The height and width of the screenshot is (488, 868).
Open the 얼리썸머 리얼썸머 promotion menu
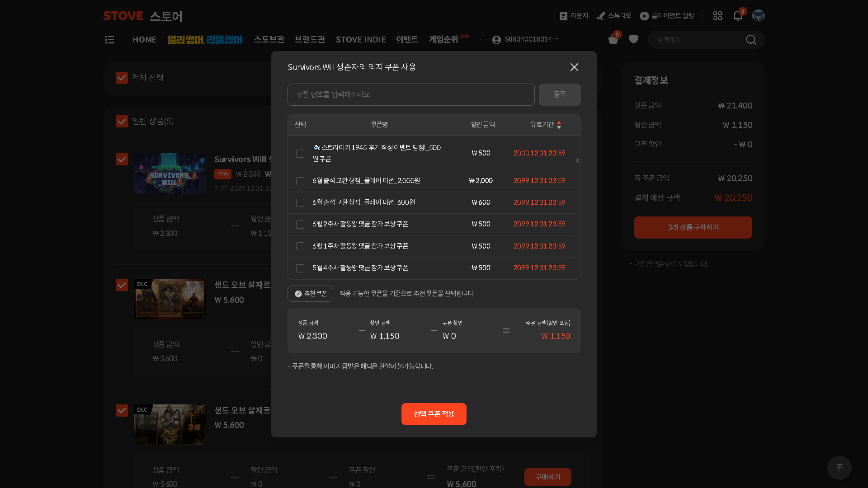pos(205,40)
